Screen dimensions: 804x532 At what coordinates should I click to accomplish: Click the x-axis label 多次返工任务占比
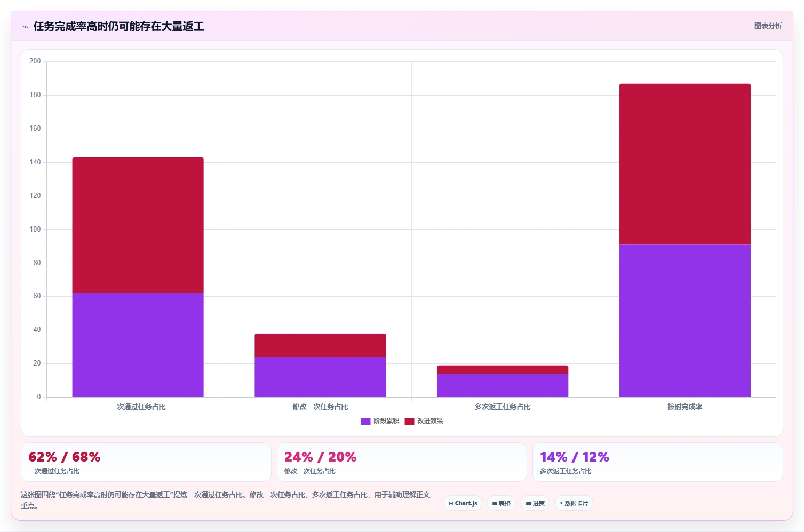[503, 407]
